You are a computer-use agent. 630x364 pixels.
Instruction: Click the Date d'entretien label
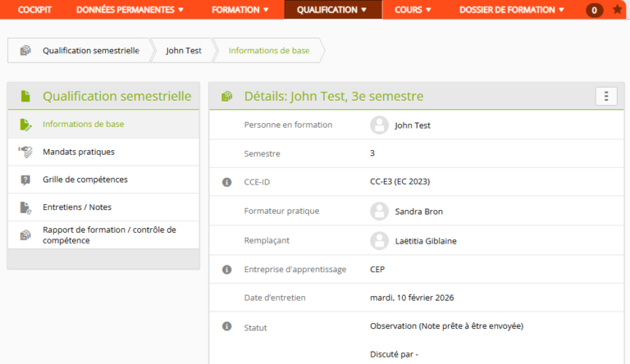275,298
